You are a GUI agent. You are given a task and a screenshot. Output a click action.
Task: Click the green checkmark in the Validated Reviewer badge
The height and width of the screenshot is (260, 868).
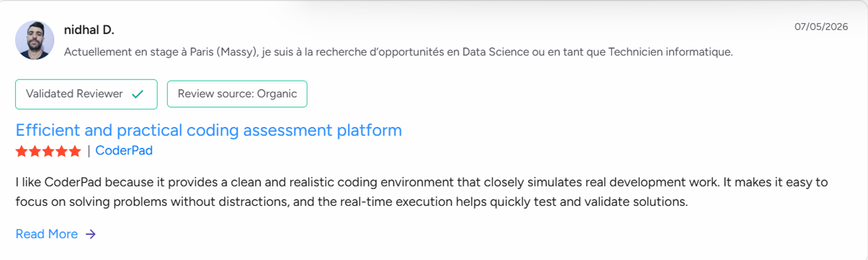pos(137,94)
